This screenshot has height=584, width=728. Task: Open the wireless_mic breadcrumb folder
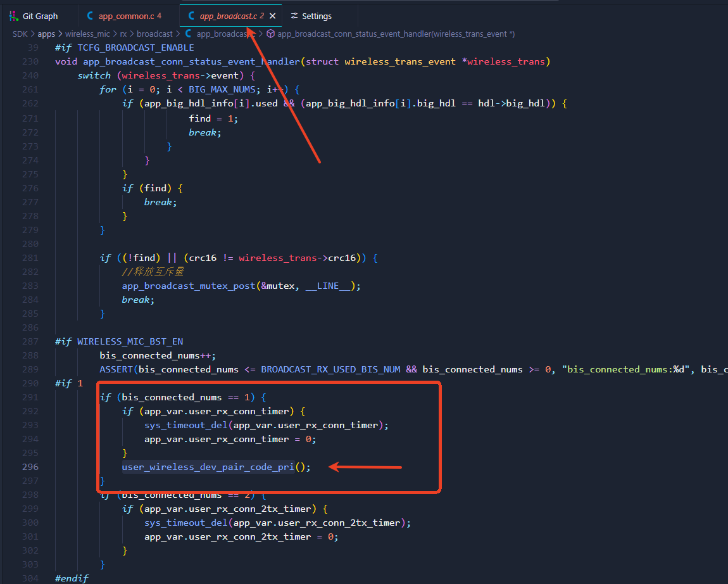(x=87, y=34)
